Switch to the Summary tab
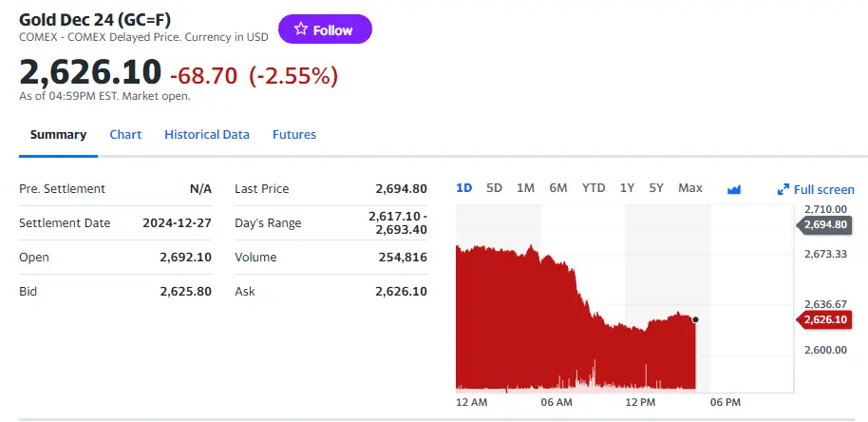868x422 pixels. pyautogui.click(x=58, y=135)
